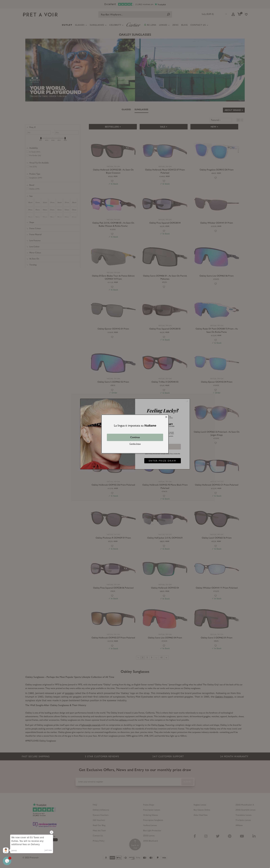Open the CELEBRITY navigation menu
The image size is (270, 868).
click(116, 25)
